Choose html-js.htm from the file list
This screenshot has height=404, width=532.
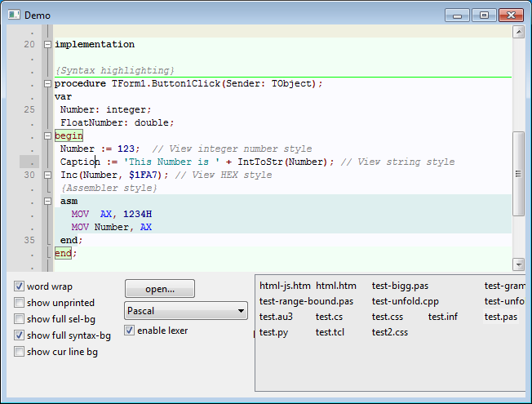[285, 286]
